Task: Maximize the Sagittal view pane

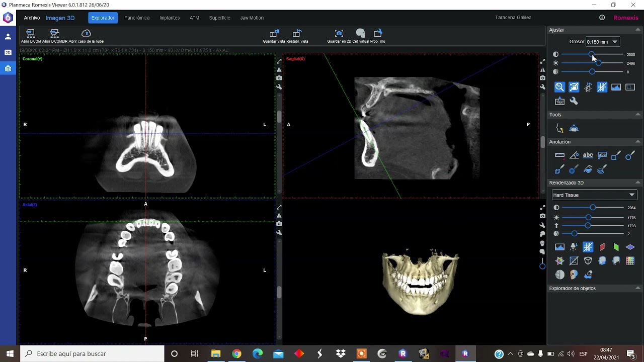Action: [x=542, y=61]
